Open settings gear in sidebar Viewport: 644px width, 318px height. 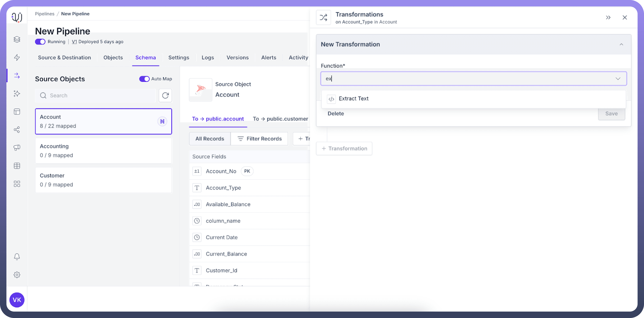pos(17,275)
